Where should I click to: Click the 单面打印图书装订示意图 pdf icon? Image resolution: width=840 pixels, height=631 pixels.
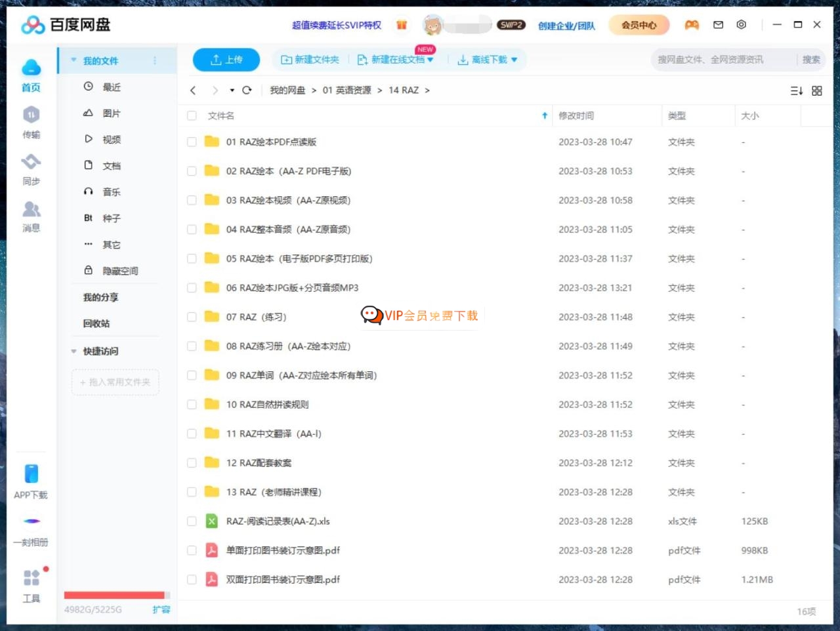click(211, 550)
